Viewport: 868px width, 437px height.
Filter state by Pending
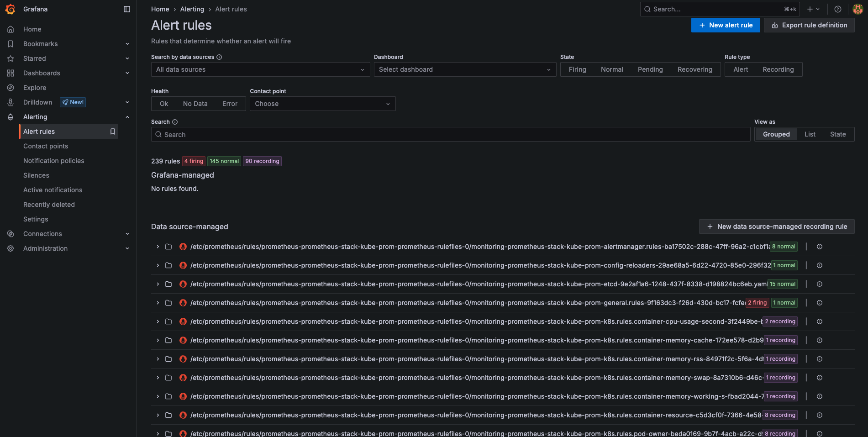[x=650, y=69]
